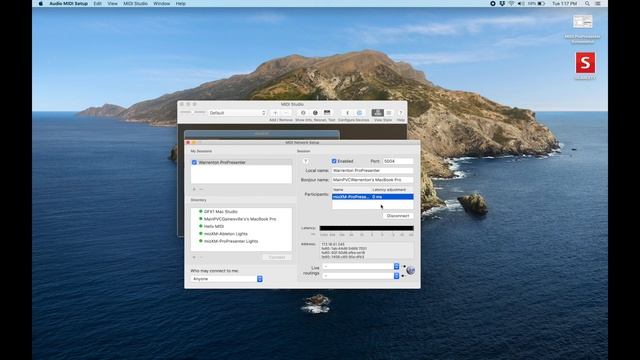Image resolution: width=640 pixels, height=360 pixels.
Task: Click the shield-shaped menu bar icon
Action: coord(502,4)
